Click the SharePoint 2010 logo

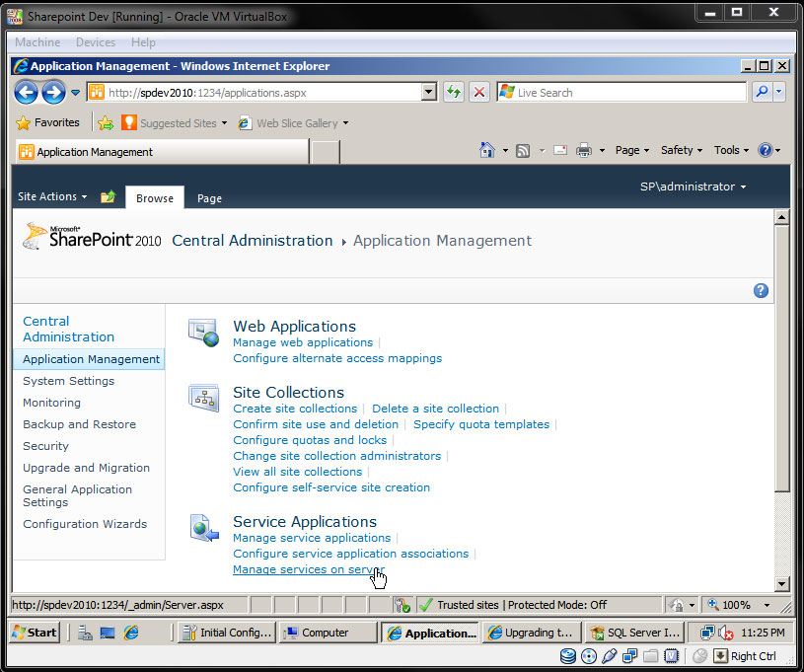(93, 237)
